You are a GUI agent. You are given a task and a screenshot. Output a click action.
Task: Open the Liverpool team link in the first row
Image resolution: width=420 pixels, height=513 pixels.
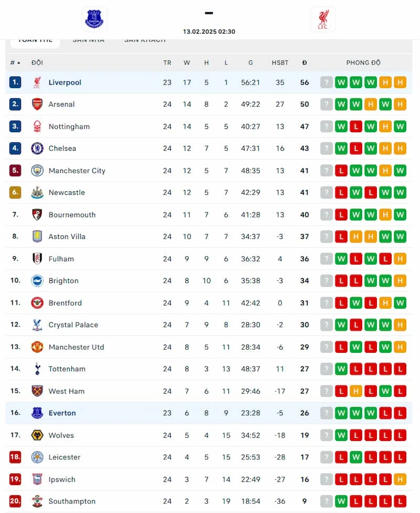click(65, 82)
